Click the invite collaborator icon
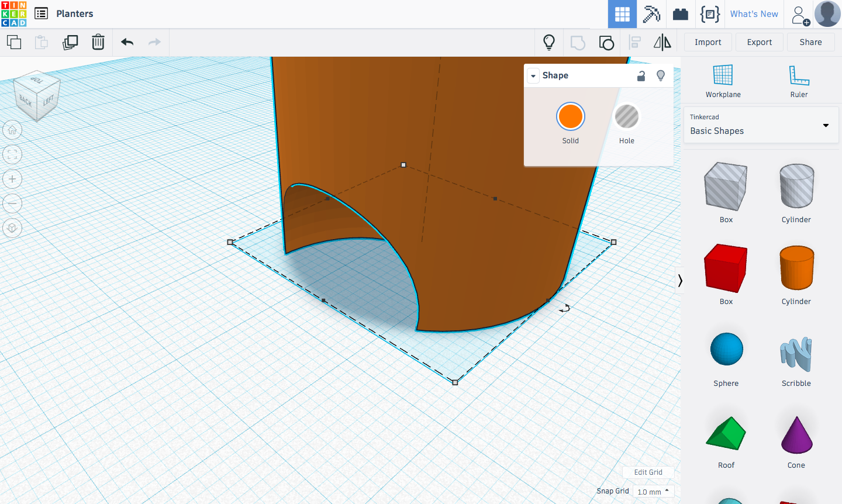The width and height of the screenshot is (842, 504). coord(800,15)
